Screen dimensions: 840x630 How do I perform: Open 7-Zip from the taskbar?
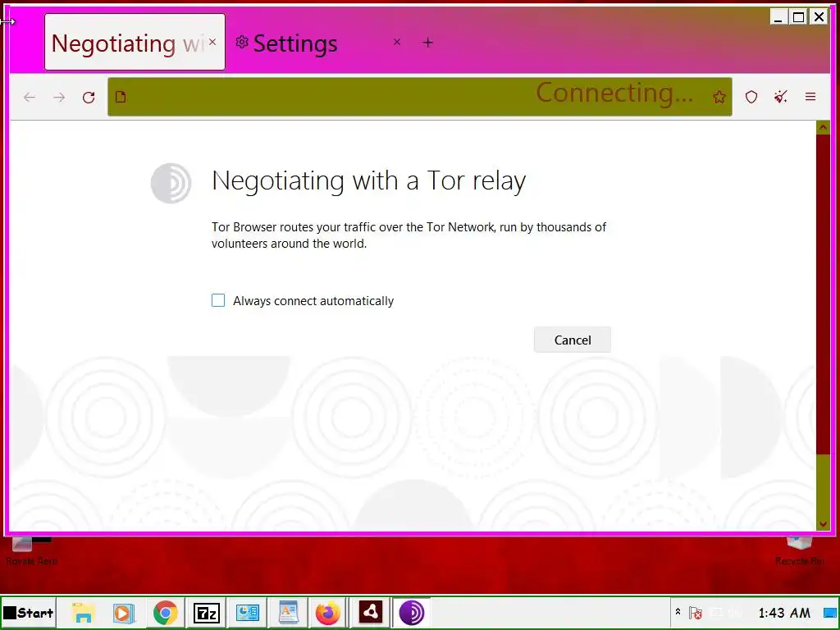click(206, 613)
